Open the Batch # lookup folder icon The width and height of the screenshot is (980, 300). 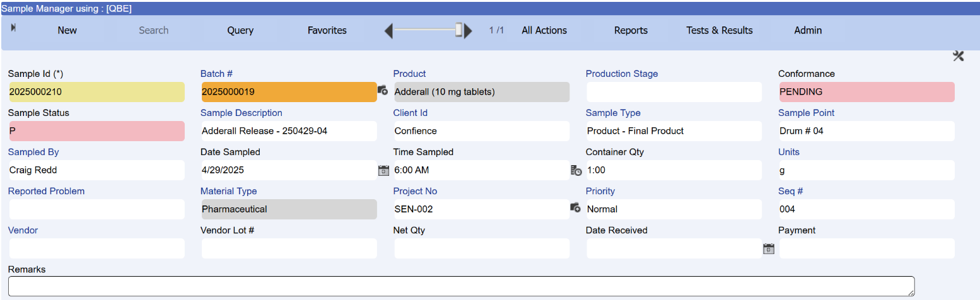(x=382, y=91)
